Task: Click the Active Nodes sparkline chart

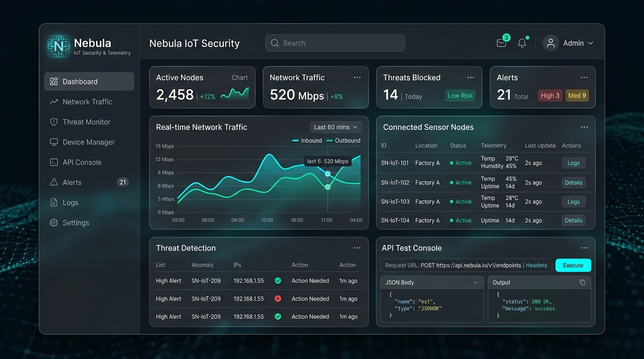Action: pyautogui.click(x=234, y=93)
